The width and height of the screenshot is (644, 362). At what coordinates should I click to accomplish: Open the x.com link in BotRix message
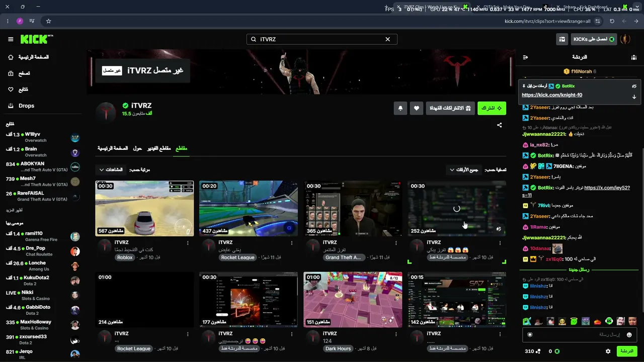tap(607, 188)
